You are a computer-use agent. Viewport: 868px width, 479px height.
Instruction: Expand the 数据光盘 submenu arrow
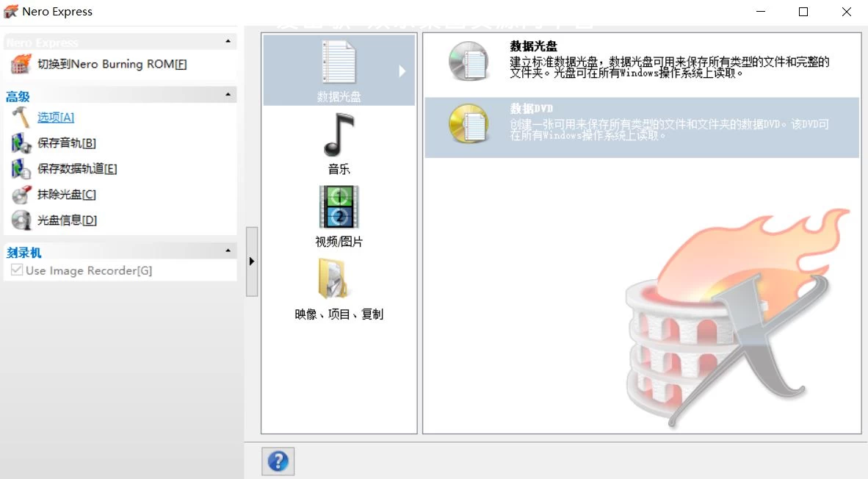tap(402, 71)
